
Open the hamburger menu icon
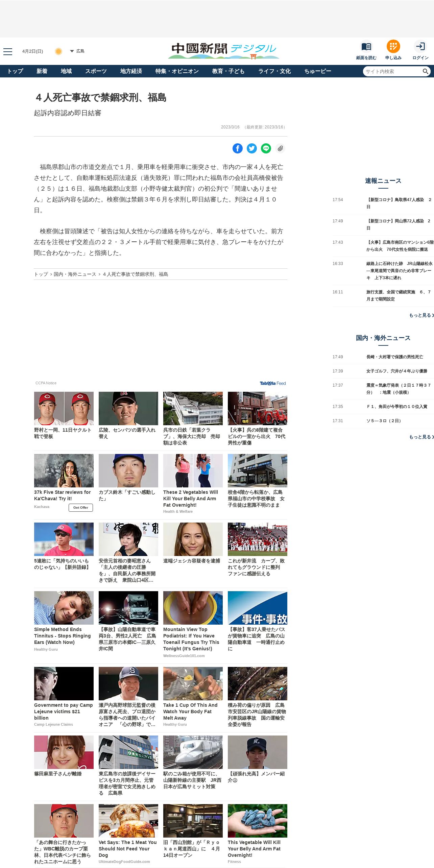click(x=8, y=51)
